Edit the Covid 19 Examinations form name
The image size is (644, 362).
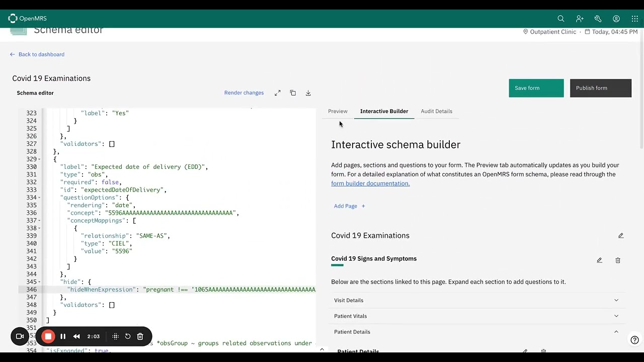(x=621, y=235)
